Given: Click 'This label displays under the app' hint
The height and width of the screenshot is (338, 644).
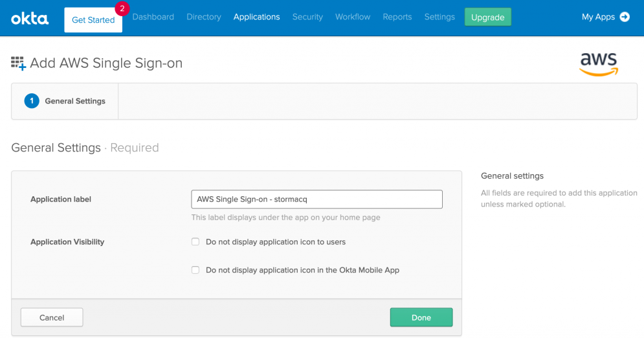Looking at the screenshot, I should click(x=286, y=218).
